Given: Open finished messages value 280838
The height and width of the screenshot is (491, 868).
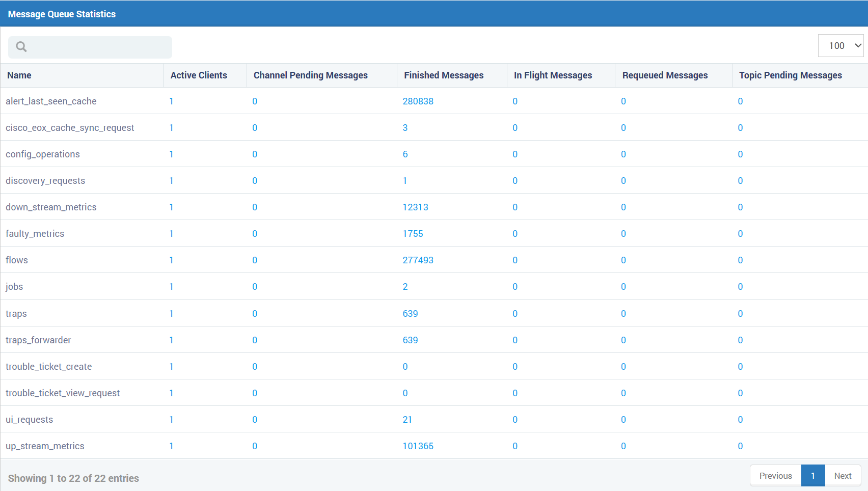Looking at the screenshot, I should coord(418,101).
